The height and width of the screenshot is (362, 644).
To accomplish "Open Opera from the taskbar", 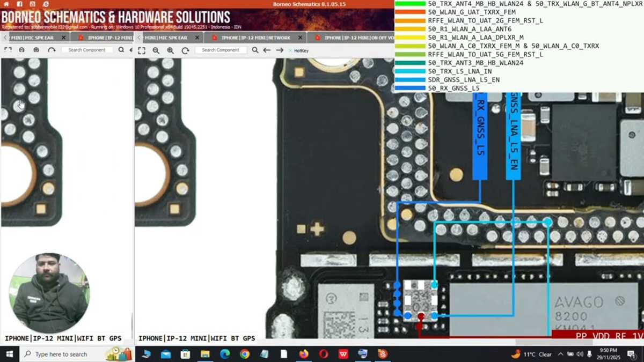I will (324, 354).
